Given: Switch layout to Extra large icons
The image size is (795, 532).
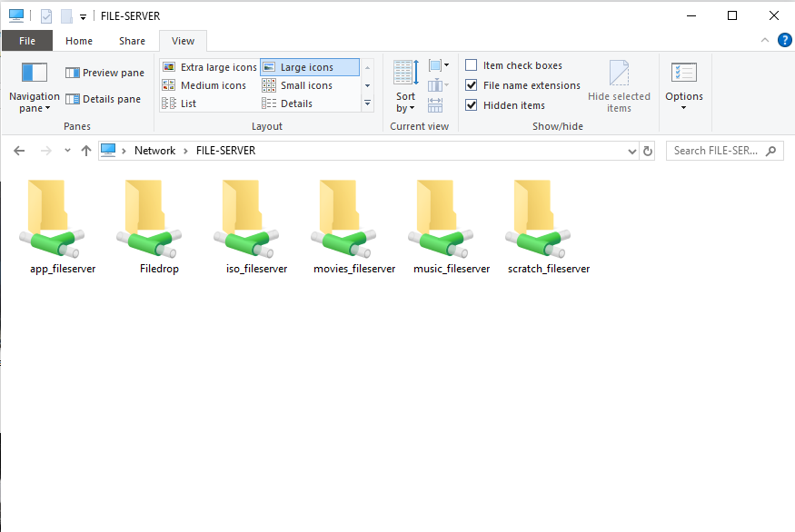Looking at the screenshot, I should click(x=210, y=67).
